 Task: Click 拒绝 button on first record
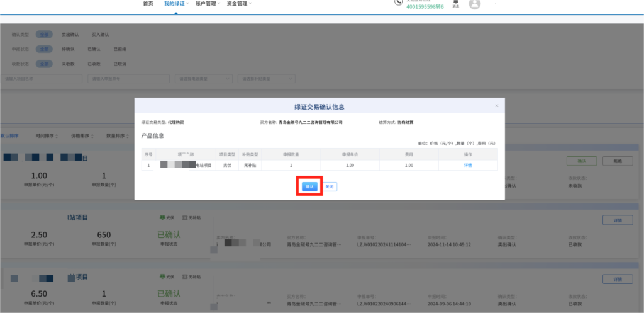(617, 161)
